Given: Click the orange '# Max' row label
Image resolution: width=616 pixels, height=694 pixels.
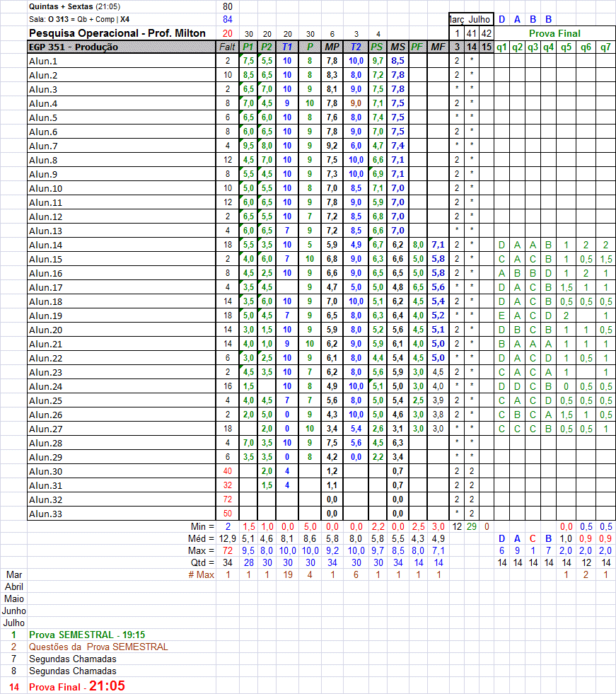Looking at the screenshot, I should (x=201, y=574).
